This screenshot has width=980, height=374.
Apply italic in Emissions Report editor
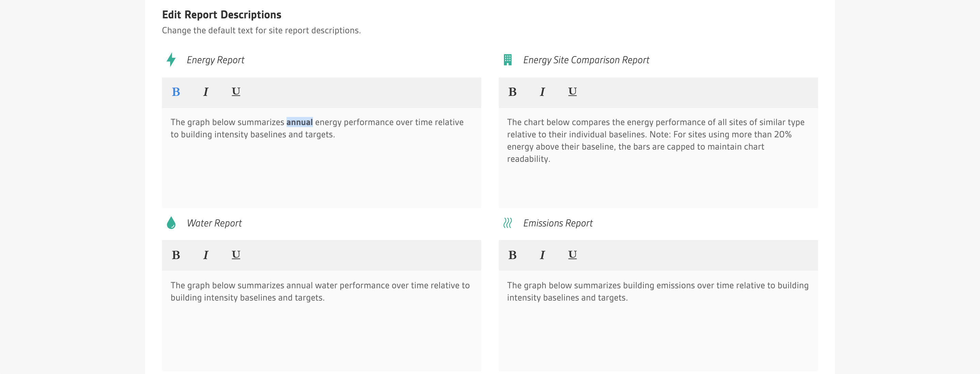coord(542,255)
